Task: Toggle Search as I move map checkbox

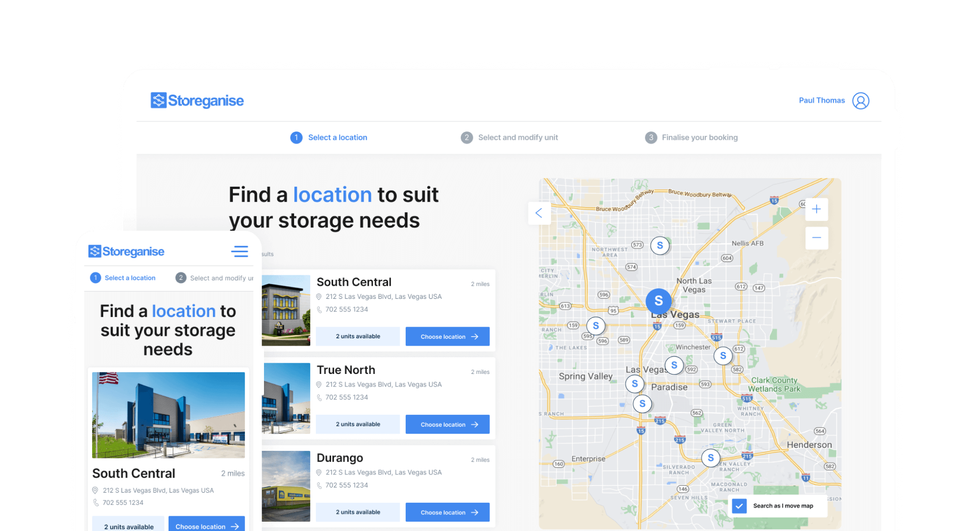Action: click(x=740, y=506)
